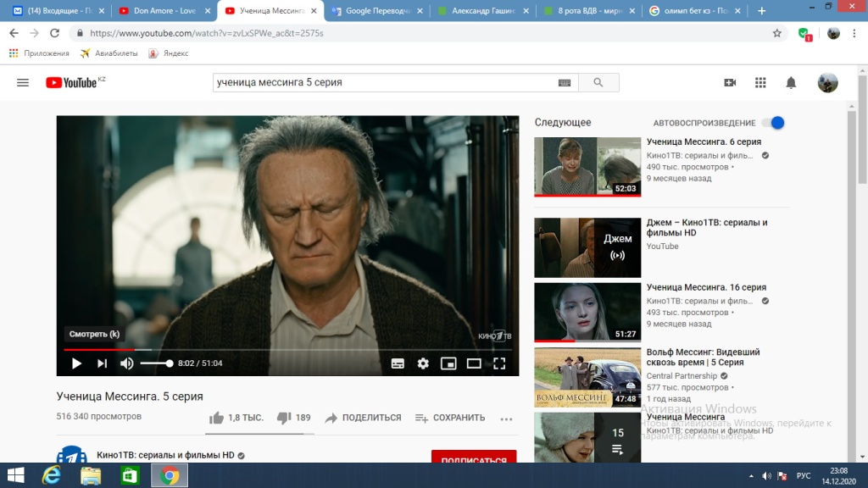Toggle subtitles in the player
868x488 pixels.
[398, 363]
